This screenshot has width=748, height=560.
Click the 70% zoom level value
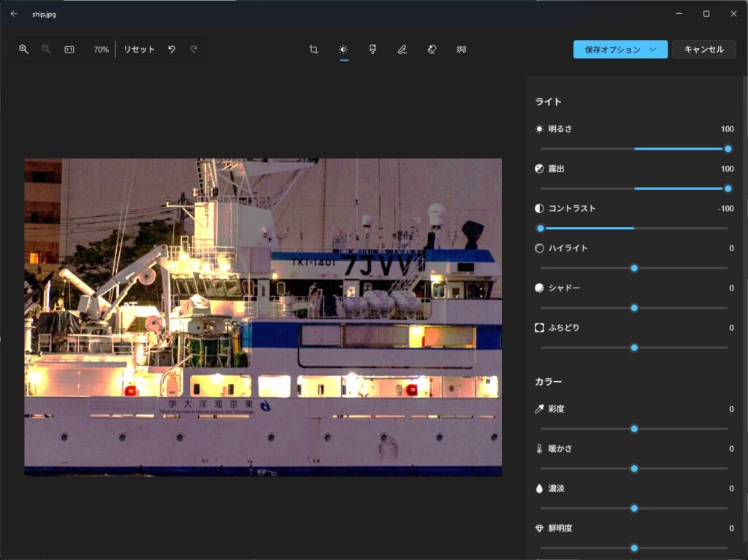(101, 49)
